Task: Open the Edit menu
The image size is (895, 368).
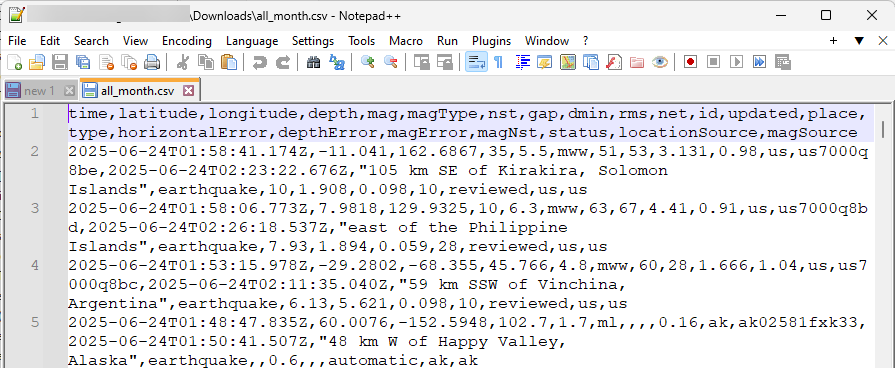Action: pos(50,41)
